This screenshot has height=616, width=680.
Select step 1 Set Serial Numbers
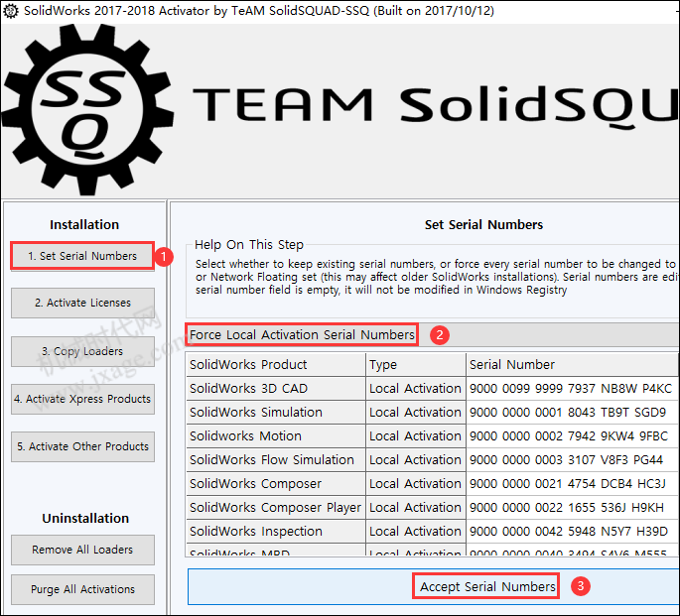(82, 256)
